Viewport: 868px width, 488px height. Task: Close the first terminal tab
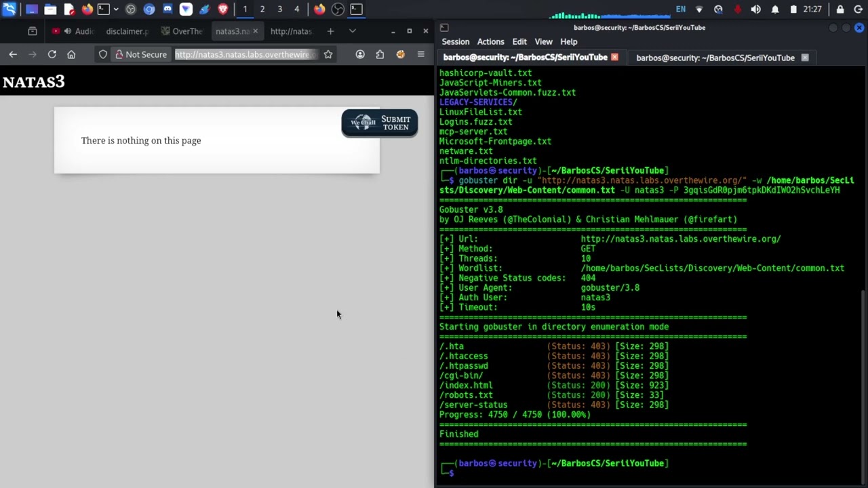614,58
